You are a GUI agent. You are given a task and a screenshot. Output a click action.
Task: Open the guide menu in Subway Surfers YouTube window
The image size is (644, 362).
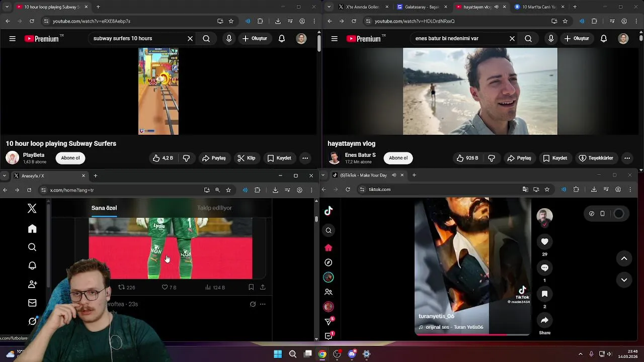12,38
